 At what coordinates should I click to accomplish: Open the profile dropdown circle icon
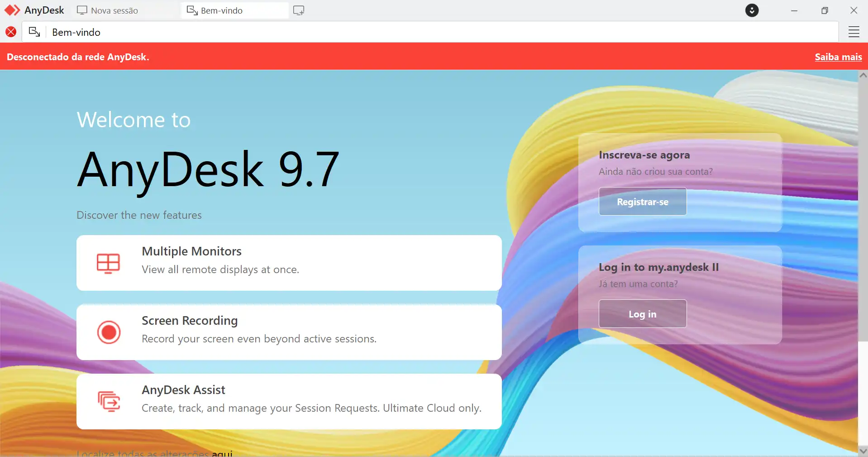[752, 10]
